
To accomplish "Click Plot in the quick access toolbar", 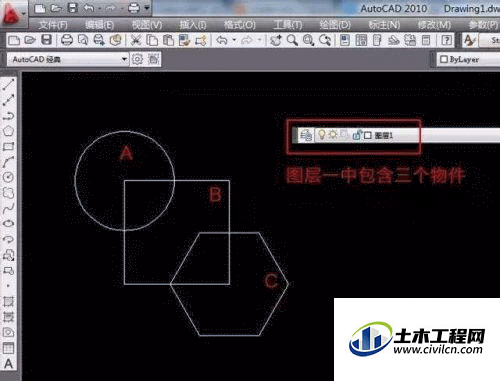I will (134, 8).
